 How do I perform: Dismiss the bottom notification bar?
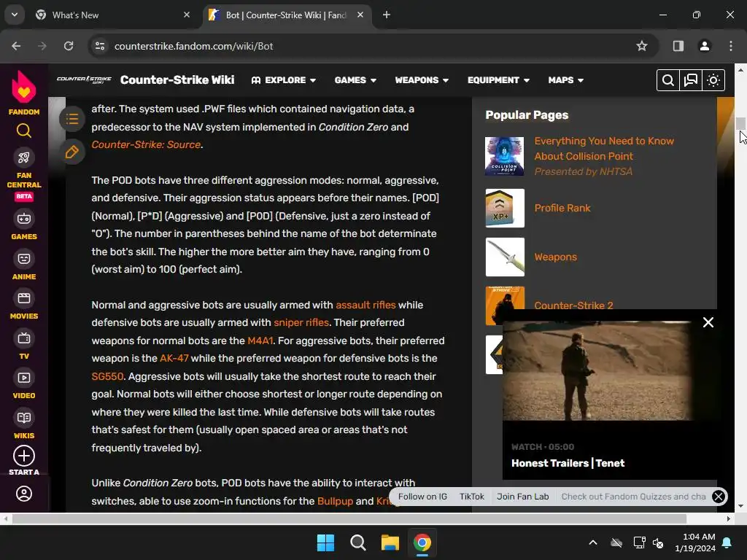point(719,497)
